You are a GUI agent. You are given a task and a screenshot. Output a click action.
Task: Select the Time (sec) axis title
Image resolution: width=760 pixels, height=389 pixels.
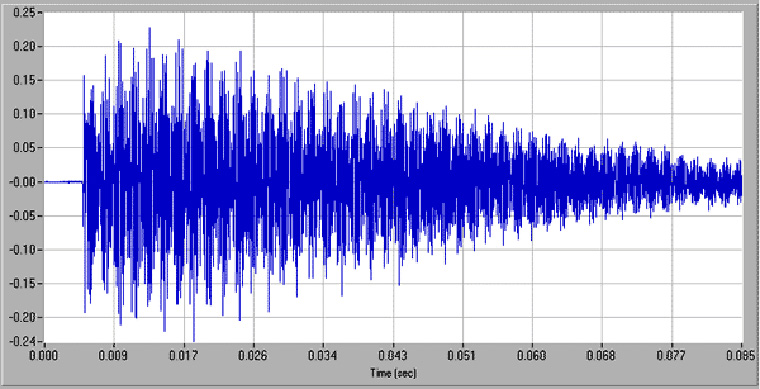coord(394,373)
